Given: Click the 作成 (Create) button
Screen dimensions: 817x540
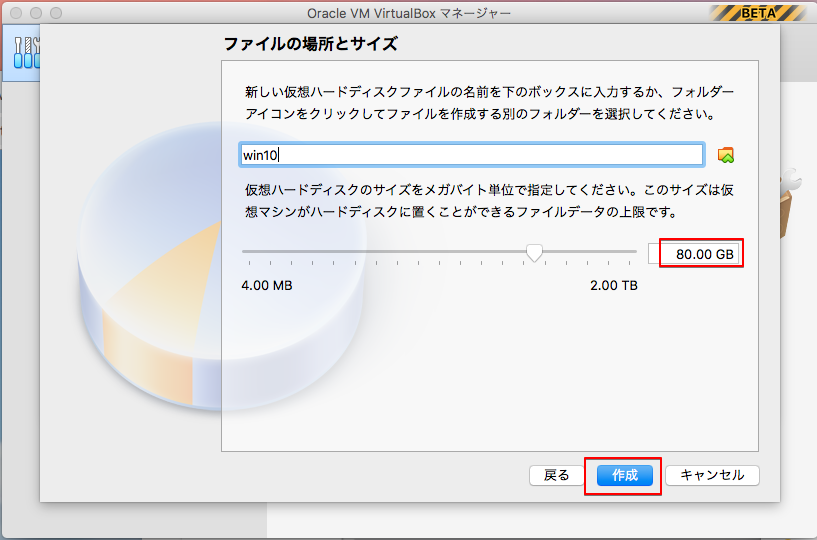Looking at the screenshot, I should [624, 475].
